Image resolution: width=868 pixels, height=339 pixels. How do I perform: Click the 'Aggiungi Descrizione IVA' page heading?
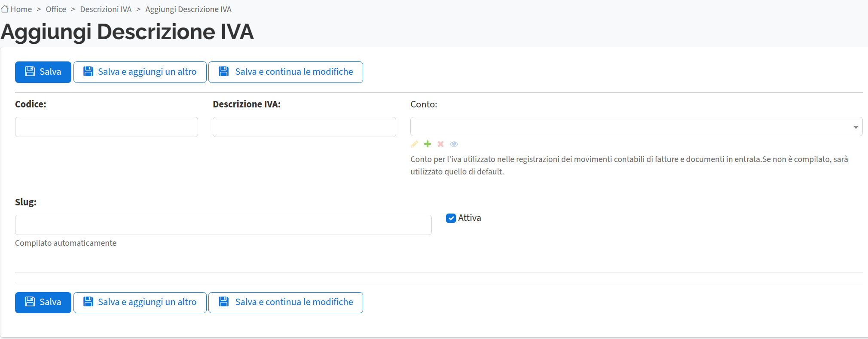tap(127, 32)
